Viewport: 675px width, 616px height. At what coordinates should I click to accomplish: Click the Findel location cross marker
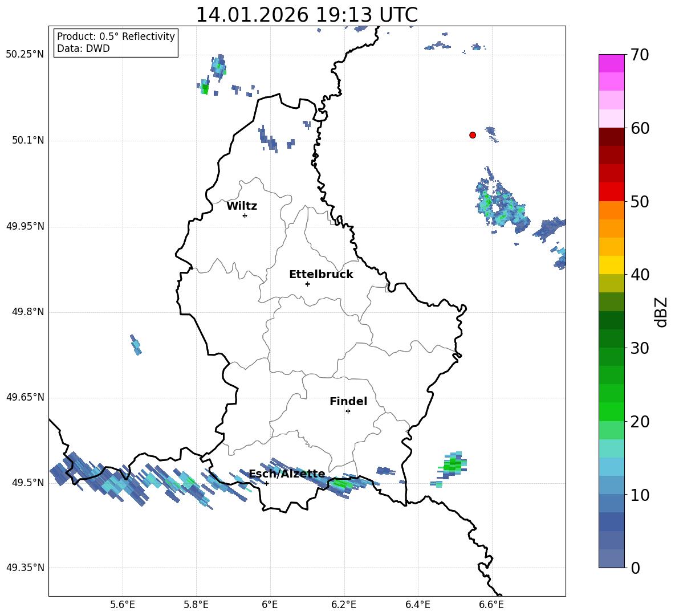point(348,411)
